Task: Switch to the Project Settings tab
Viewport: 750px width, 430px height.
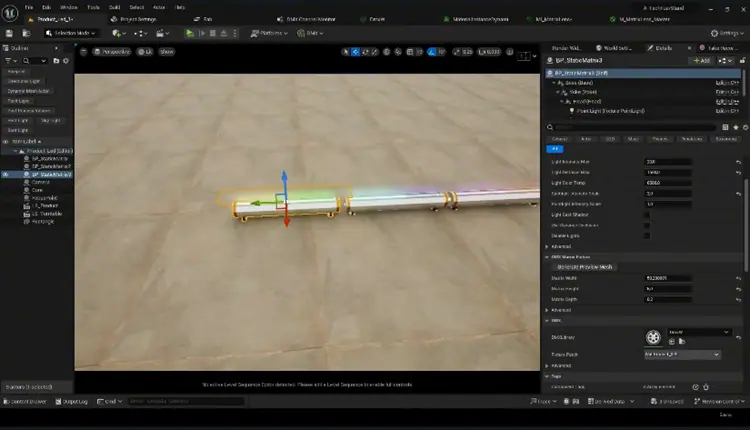Action: click(133, 19)
